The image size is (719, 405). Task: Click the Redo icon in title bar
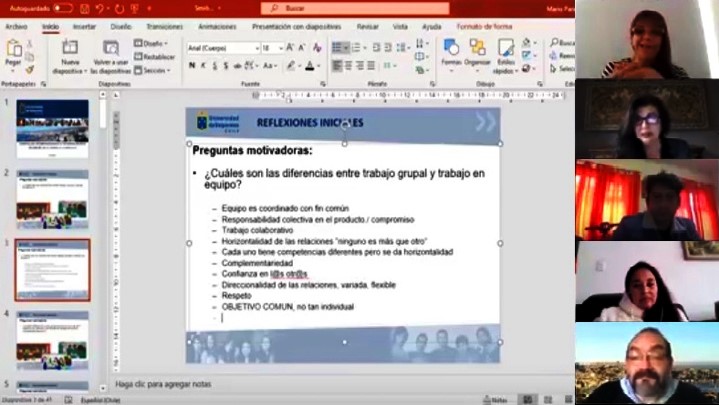point(120,8)
